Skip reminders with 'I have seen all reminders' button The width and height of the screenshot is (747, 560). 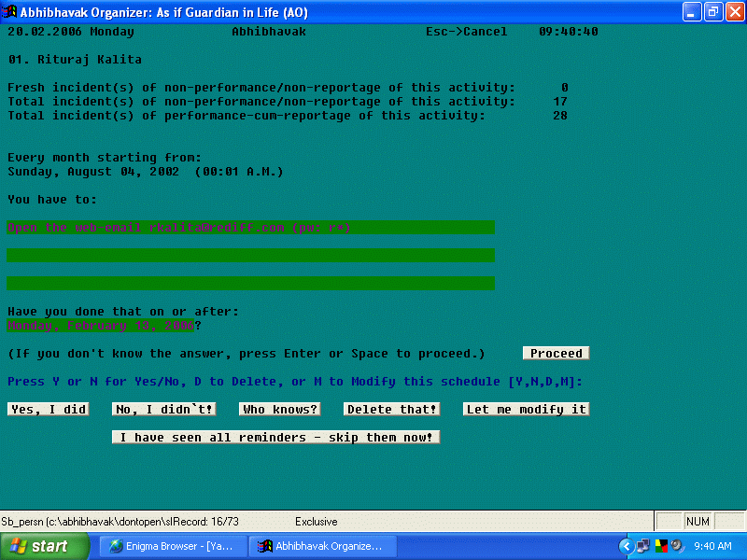pos(275,438)
